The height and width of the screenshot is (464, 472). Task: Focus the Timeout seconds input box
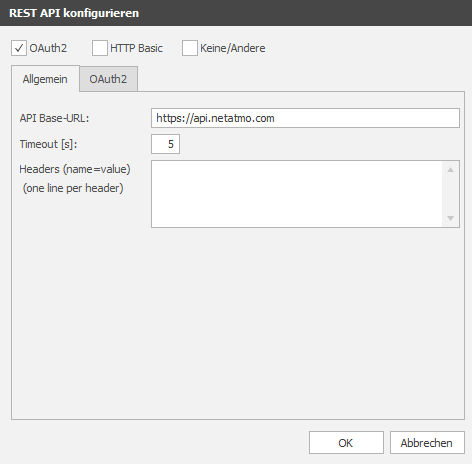pyautogui.click(x=165, y=144)
